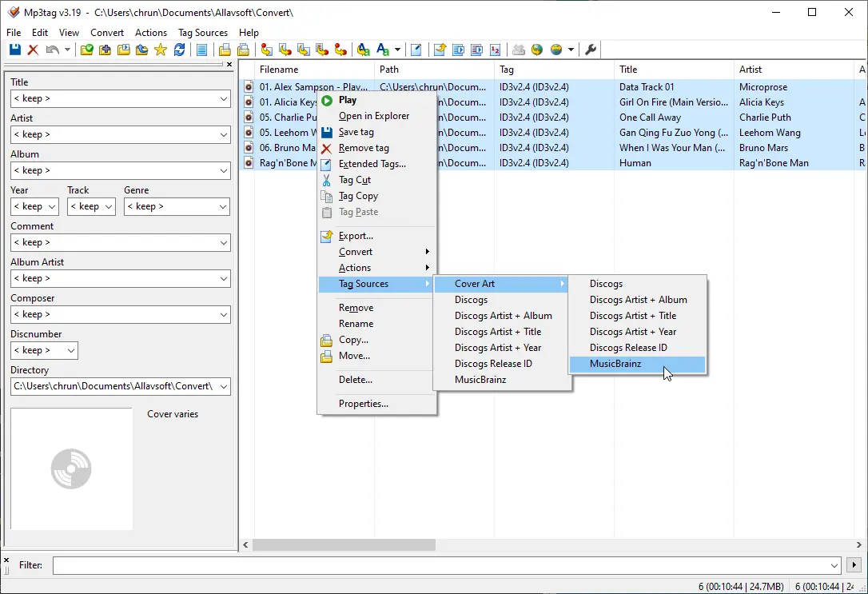Open Actions via the star icon
The image size is (868, 594).
pyautogui.click(x=160, y=50)
